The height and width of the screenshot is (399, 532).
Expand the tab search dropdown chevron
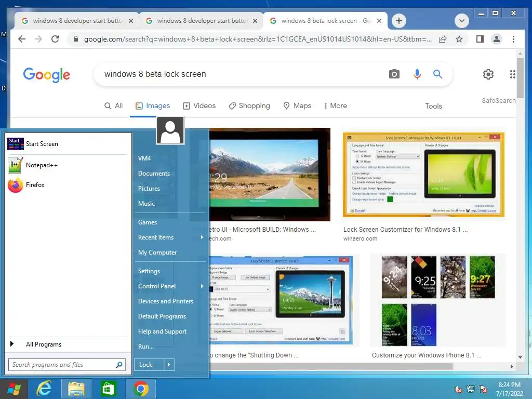(x=461, y=21)
